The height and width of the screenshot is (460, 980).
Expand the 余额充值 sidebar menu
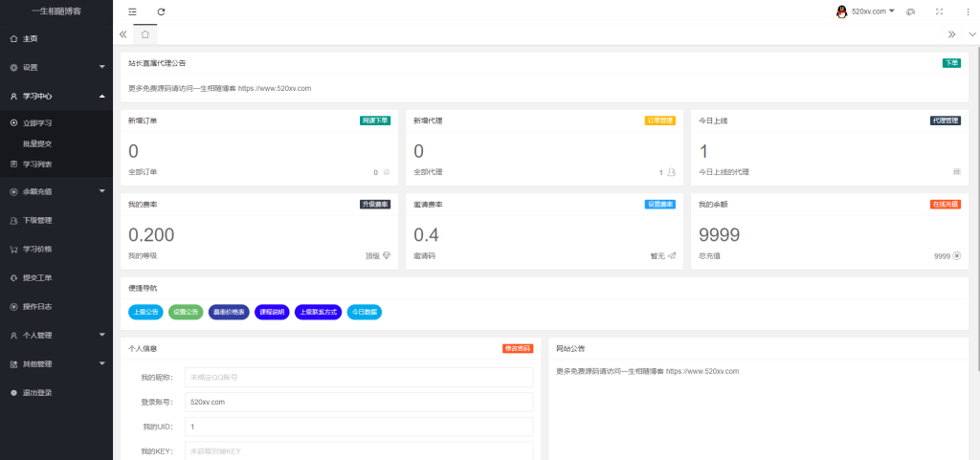click(x=56, y=191)
